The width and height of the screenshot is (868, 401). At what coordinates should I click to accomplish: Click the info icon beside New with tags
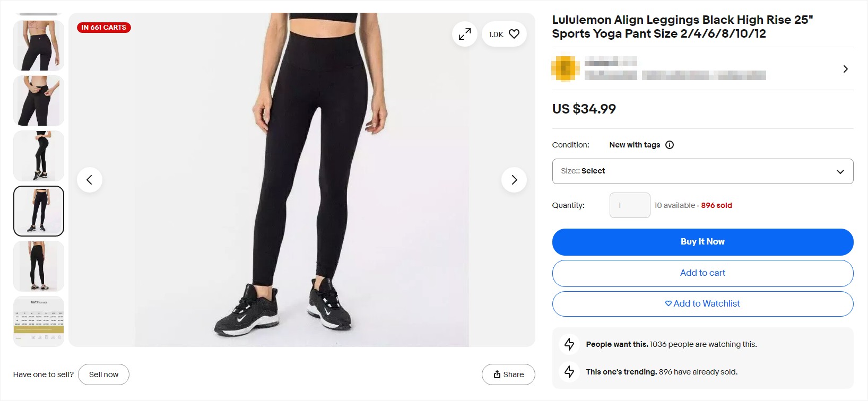click(669, 144)
